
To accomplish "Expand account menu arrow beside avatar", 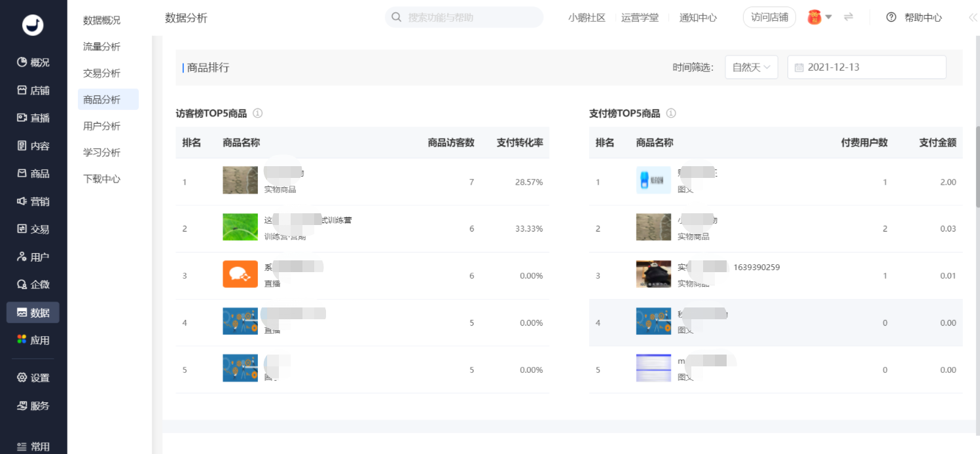I will pos(829,17).
